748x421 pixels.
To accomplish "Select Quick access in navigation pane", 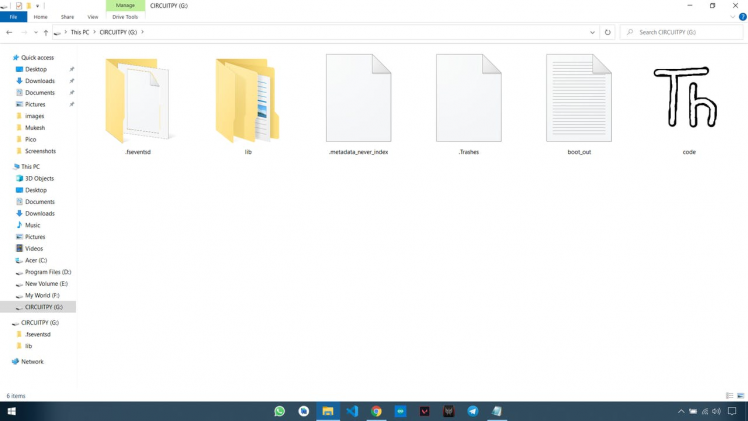I will tap(37, 58).
